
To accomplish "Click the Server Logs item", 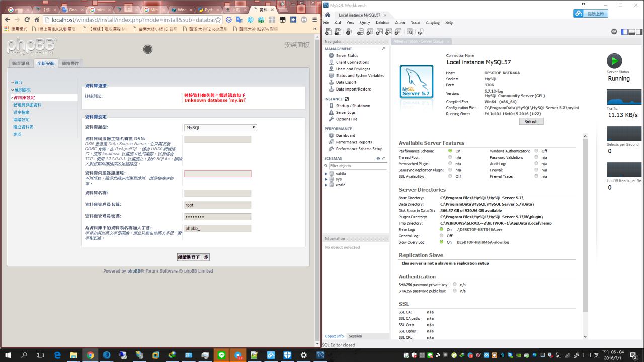I will (x=346, y=112).
